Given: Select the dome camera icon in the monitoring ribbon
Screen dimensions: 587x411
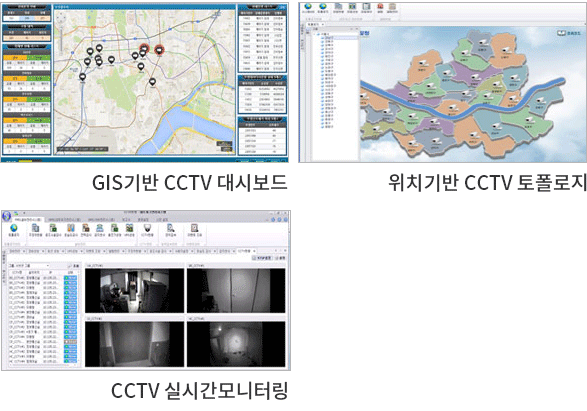Looking at the screenshot, I should click(x=147, y=228).
